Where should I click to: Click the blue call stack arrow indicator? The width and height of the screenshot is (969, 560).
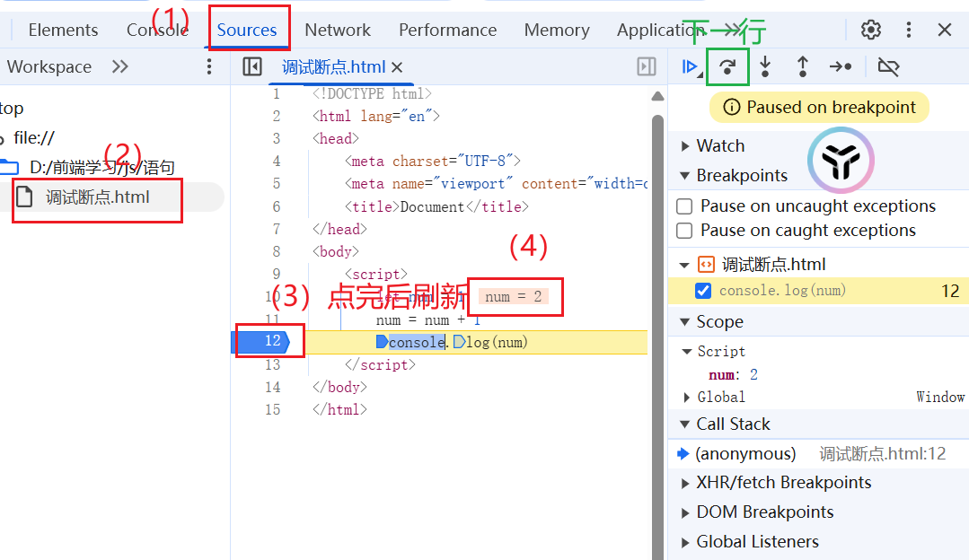[683, 454]
